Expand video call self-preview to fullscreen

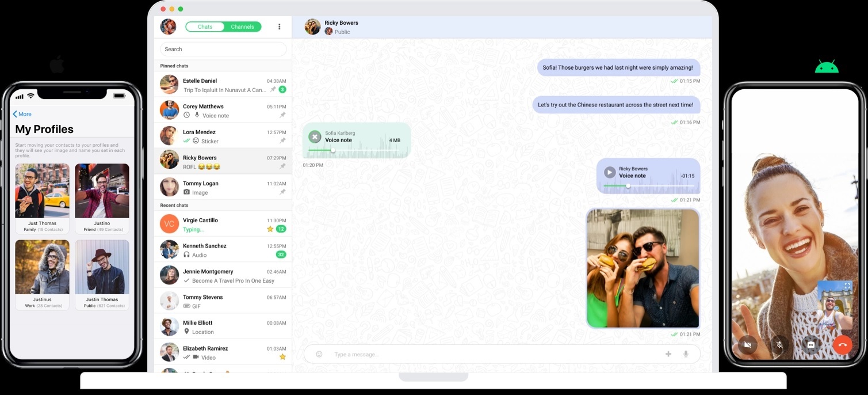coord(847,286)
